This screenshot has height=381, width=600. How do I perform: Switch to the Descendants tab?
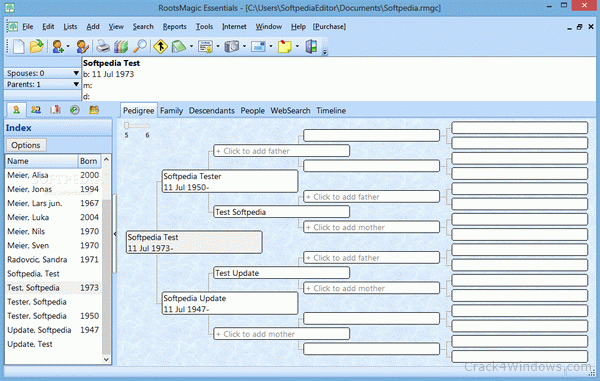click(212, 111)
